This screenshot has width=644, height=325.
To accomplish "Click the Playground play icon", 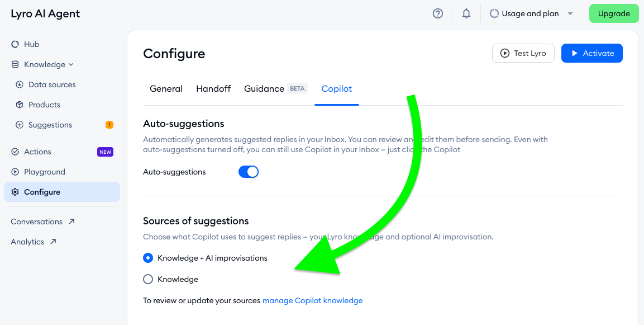I will click(15, 172).
